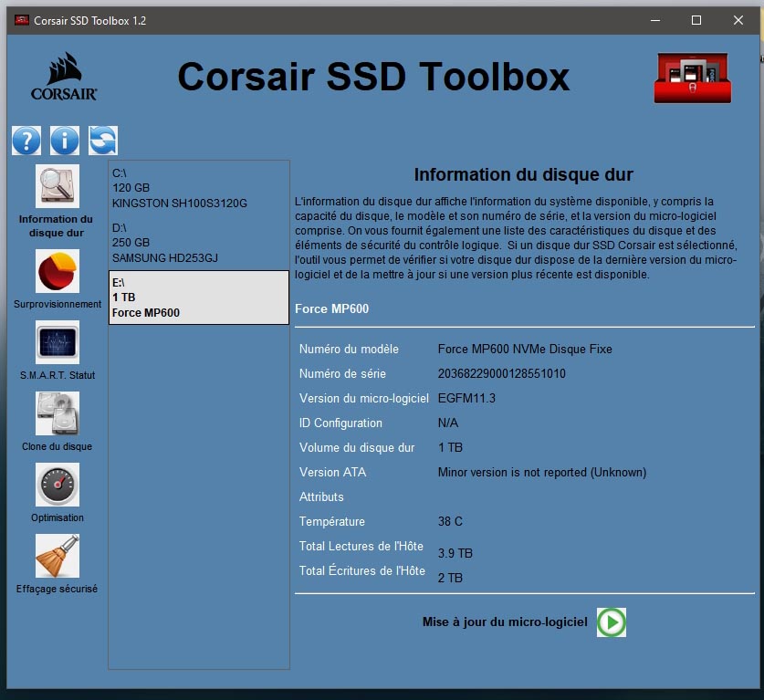Click the blue Info icon
764x700 pixels.
tap(65, 141)
